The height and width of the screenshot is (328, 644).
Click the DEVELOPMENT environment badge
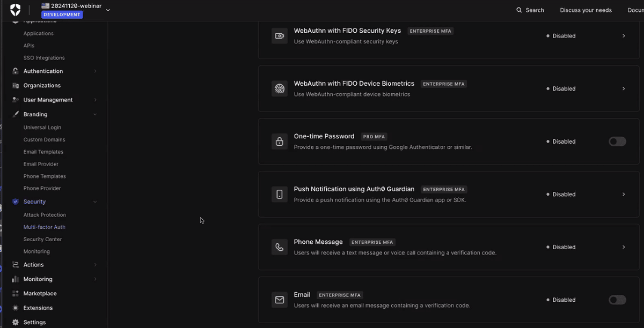62,14
